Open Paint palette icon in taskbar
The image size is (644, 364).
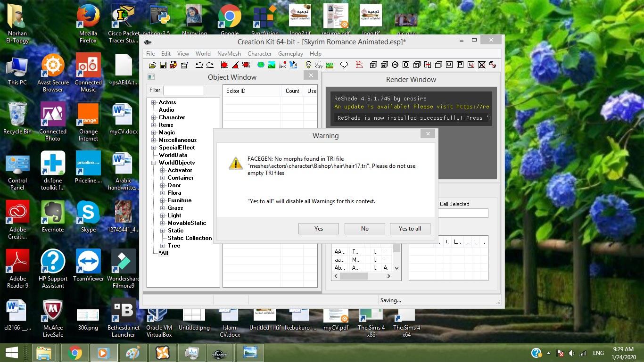(133, 353)
